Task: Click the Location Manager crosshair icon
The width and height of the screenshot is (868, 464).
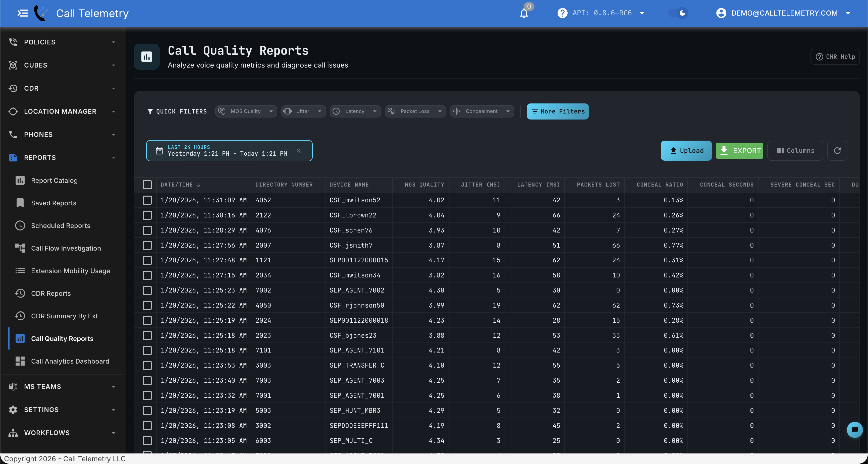Action: 13,111
